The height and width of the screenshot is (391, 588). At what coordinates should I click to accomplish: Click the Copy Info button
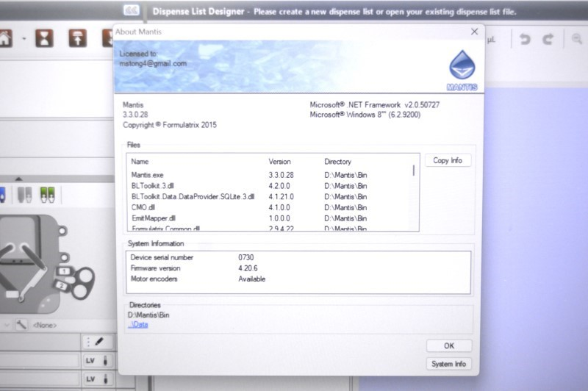pos(448,160)
